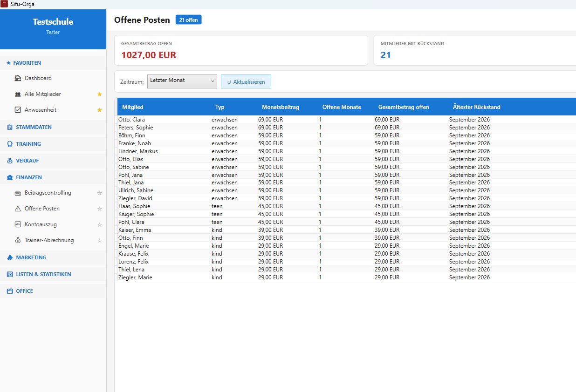Click the Beitragscontrolling card icon

[x=18, y=193]
